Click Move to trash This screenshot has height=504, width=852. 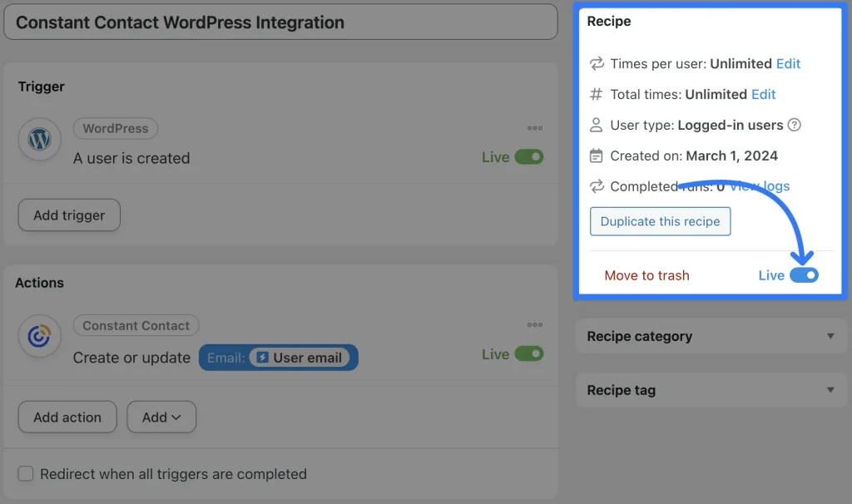tap(647, 274)
